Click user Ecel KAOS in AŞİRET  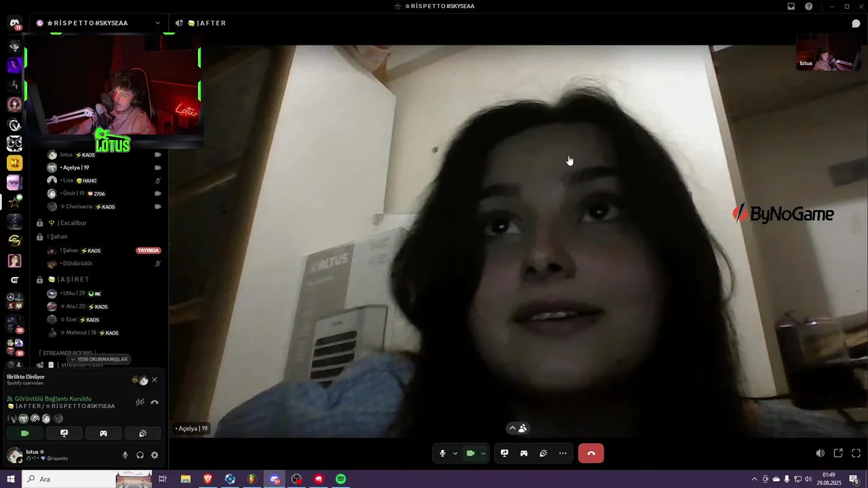[103, 319]
